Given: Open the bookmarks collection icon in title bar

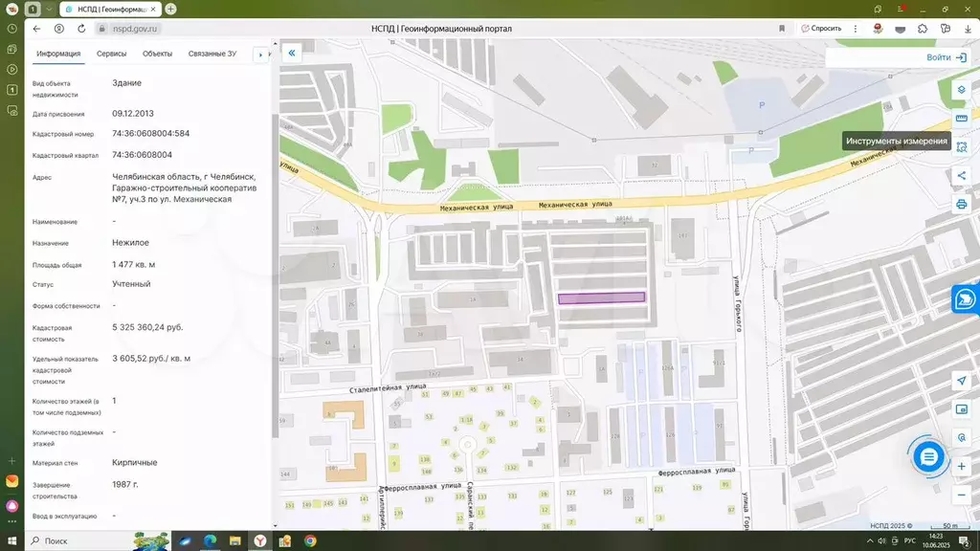Looking at the screenshot, I should click(x=878, y=10).
